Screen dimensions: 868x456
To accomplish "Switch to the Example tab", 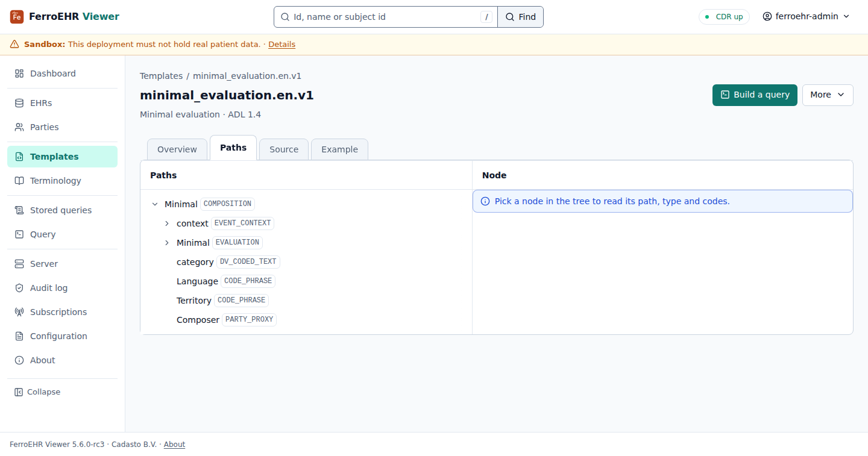I will point(339,149).
